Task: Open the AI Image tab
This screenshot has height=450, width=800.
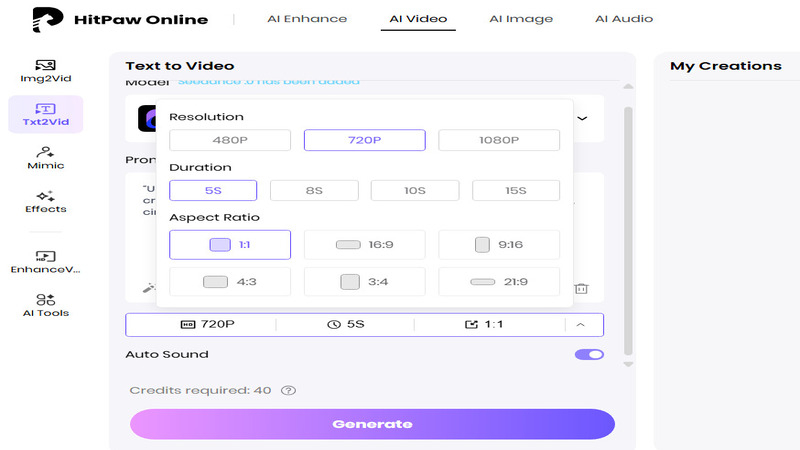Action: tap(521, 19)
